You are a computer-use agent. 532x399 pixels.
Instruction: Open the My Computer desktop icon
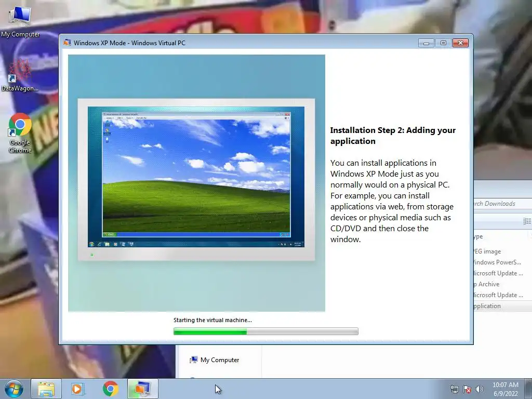click(20, 21)
